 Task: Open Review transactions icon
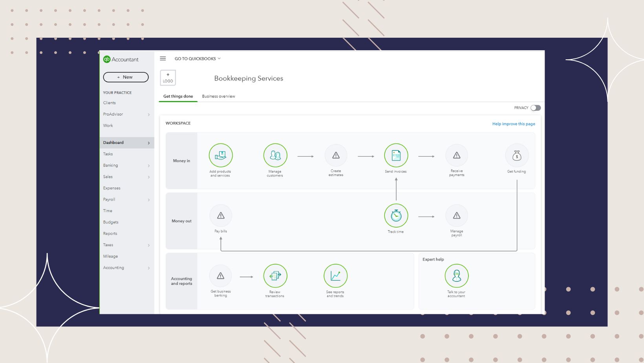click(275, 276)
